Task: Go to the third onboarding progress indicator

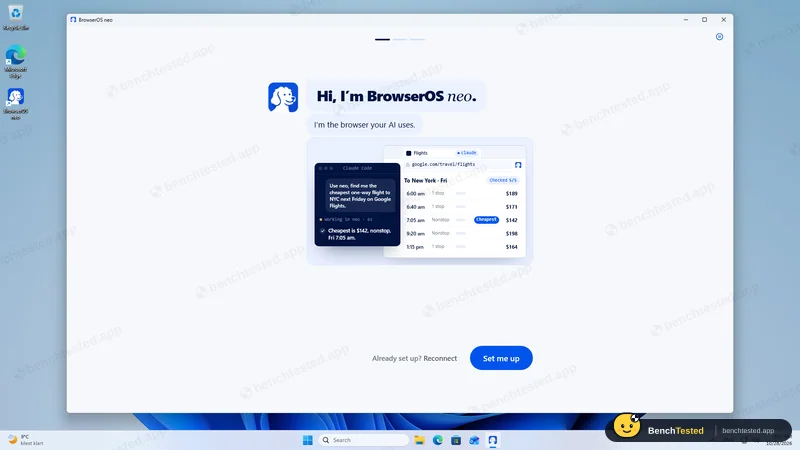Action: [417, 39]
